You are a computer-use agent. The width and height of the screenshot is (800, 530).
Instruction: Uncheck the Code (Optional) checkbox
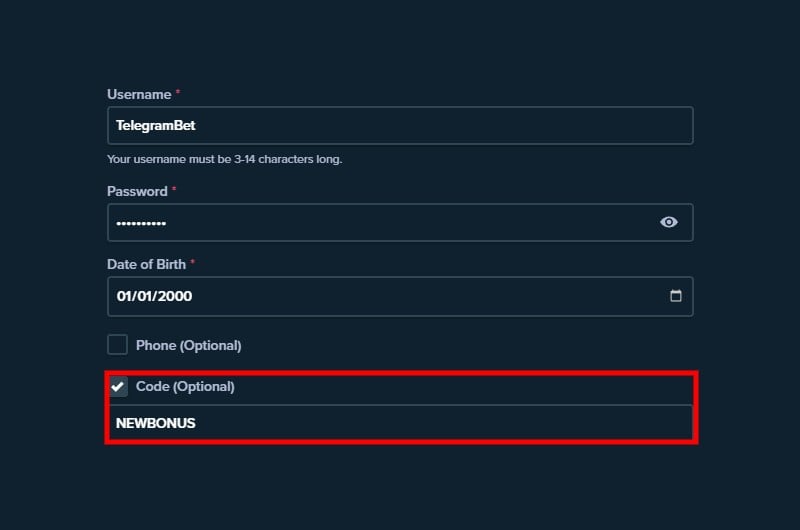(x=118, y=386)
